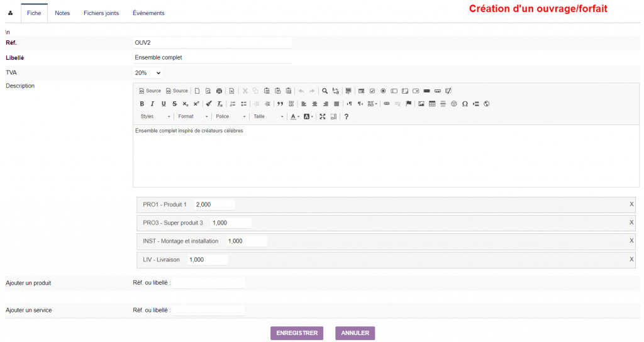This screenshot has height=342, width=644.
Task: Insert a smiley emoticon
Action: 454,104
